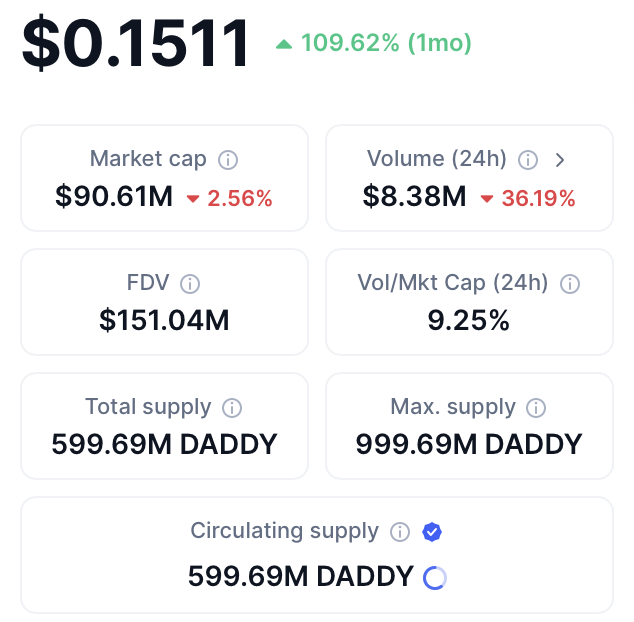Click the $90.61M market cap value
This screenshot has width=634, height=622.
coord(114,197)
